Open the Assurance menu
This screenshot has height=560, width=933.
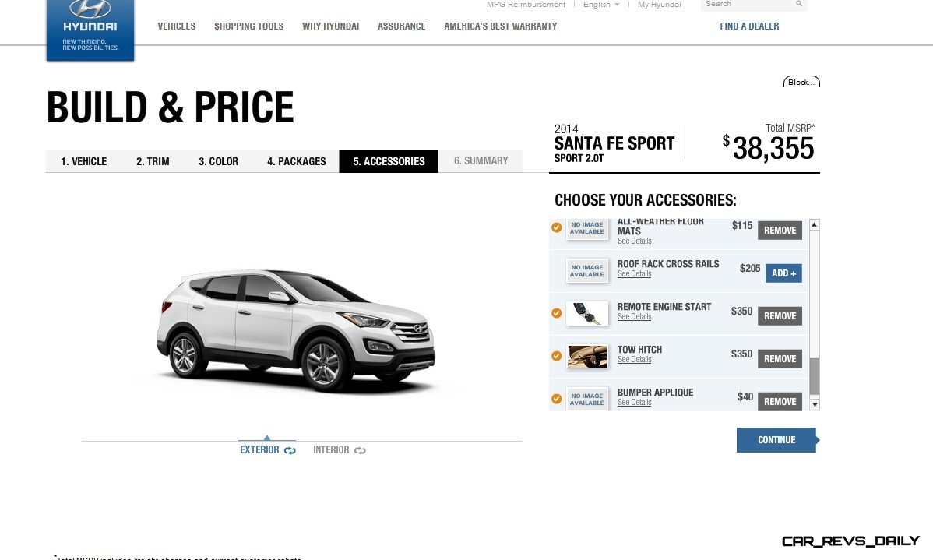(x=402, y=26)
